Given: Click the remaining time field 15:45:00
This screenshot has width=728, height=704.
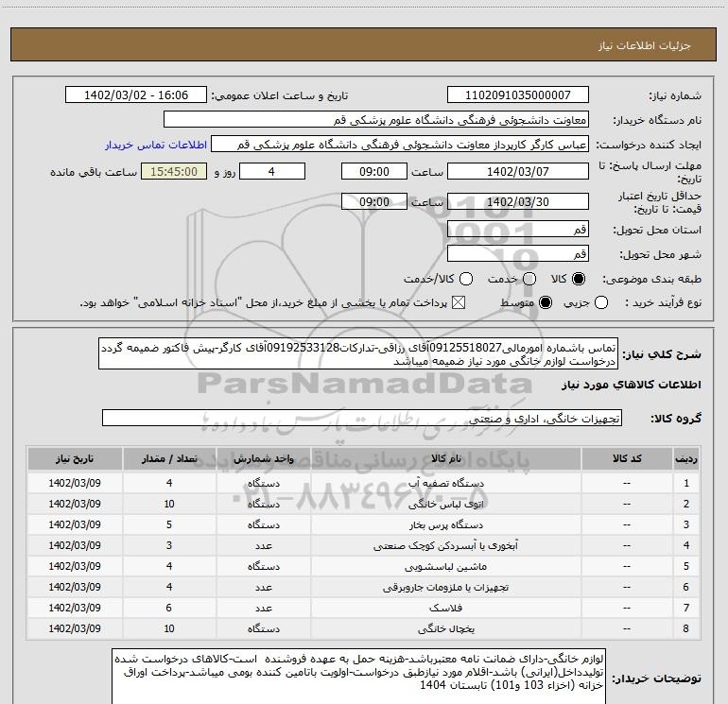Looking at the screenshot, I should pyautogui.click(x=174, y=171).
